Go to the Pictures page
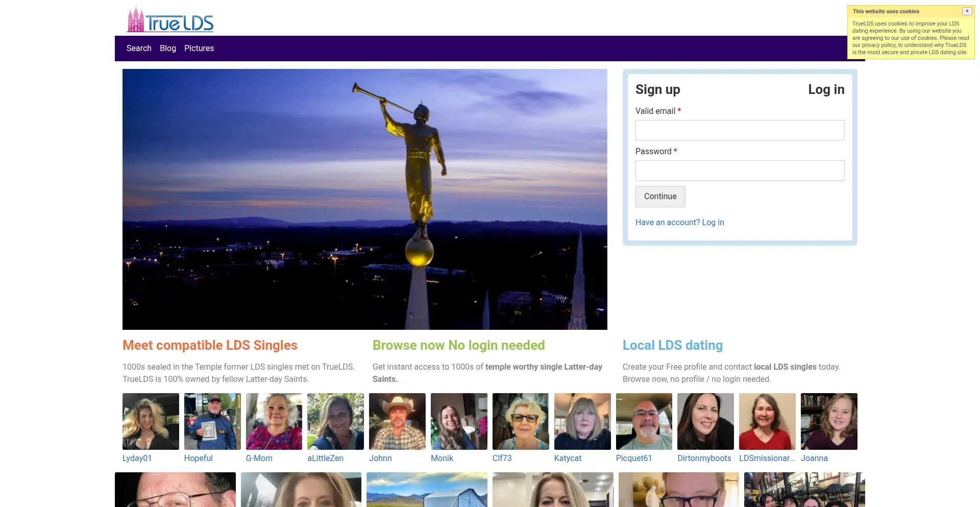980x507 pixels. (199, 49)
